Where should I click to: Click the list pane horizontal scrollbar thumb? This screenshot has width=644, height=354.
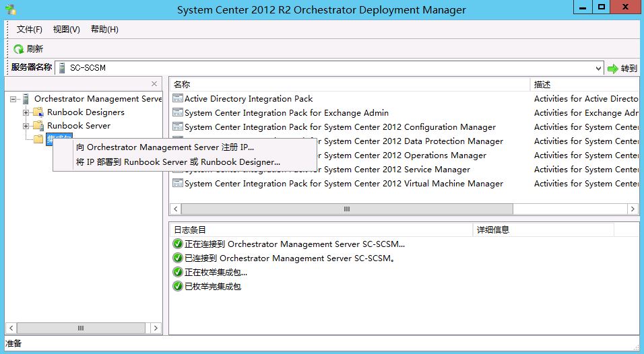[x=347, y=209]
